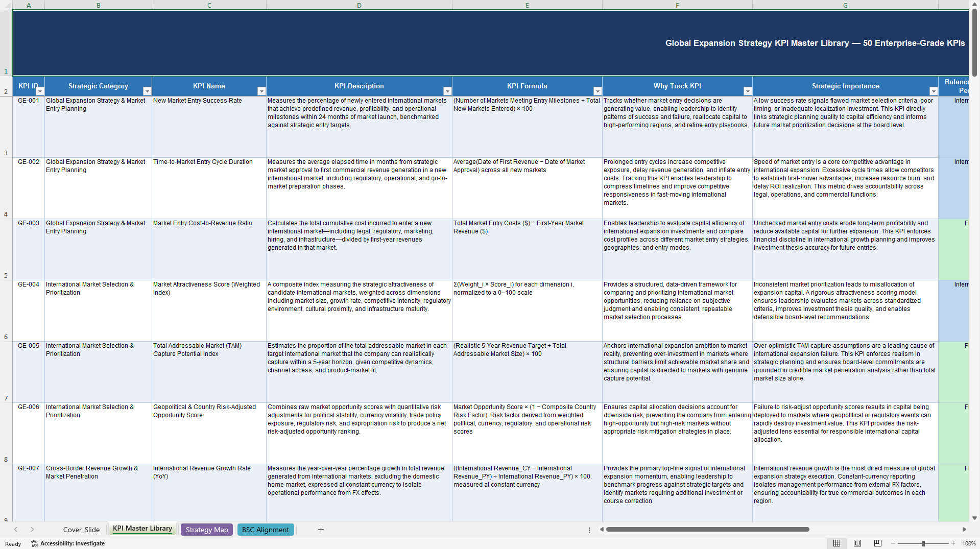Switch to Page Layout view icon

pos(857,543)
